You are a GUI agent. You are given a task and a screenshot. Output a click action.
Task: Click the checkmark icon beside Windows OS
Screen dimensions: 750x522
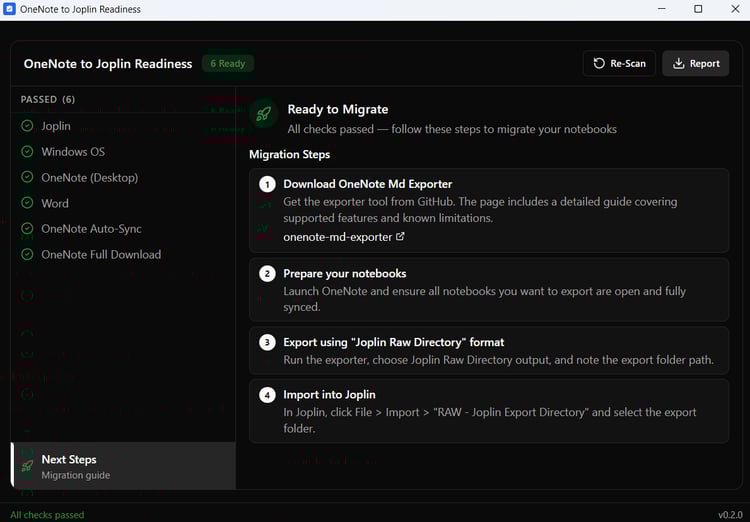[x=27, y=152]
